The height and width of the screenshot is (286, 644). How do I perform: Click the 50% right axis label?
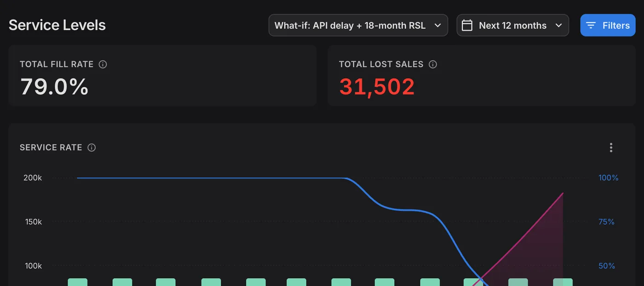(x=606, y=266)
